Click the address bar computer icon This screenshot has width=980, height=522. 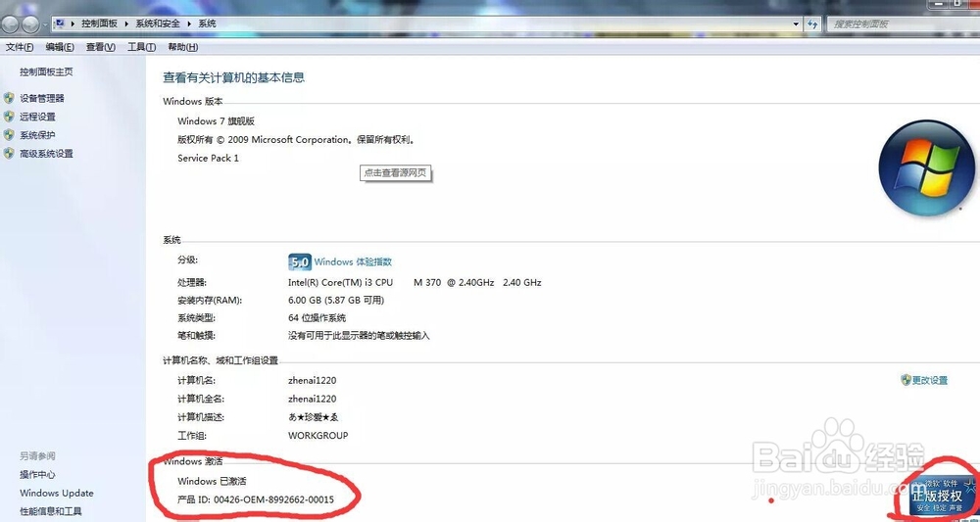(60, 24)
